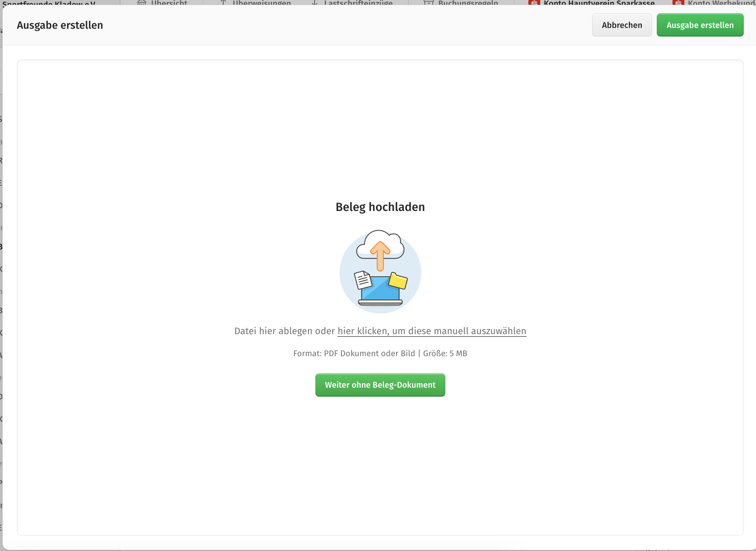Click the Sportfreunde Kladow e.V. label
The height and width of the screenshot is (551, 756).
click(49, 3)
